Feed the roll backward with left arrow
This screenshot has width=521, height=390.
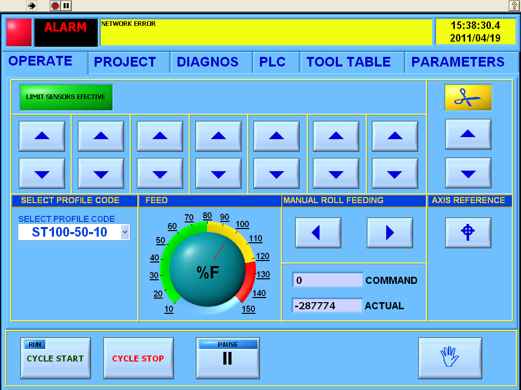318,233
